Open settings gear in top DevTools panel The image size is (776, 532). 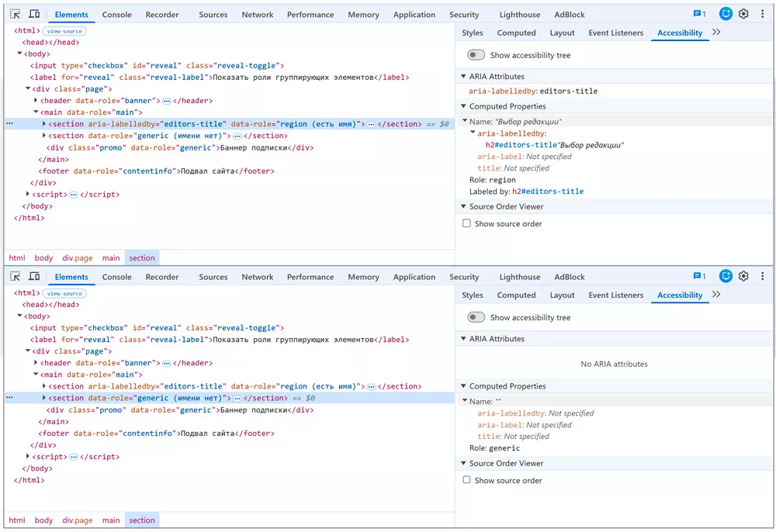click(743, 14)
